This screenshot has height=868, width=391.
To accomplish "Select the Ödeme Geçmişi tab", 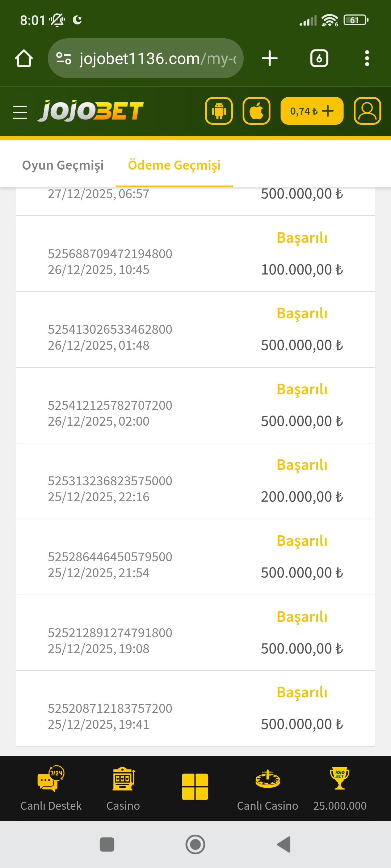I will coord(174,165).
